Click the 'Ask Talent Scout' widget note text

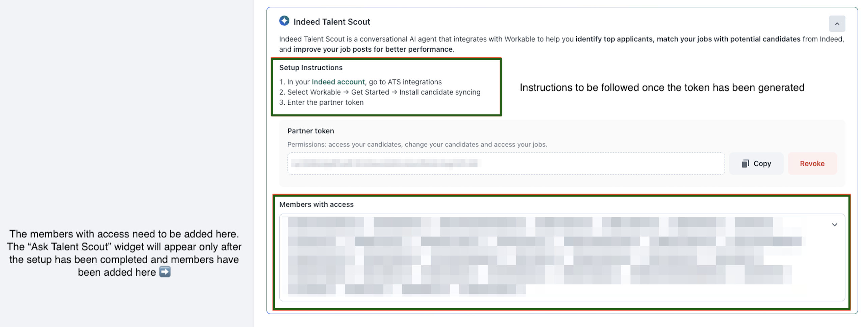tap(124, 247)
